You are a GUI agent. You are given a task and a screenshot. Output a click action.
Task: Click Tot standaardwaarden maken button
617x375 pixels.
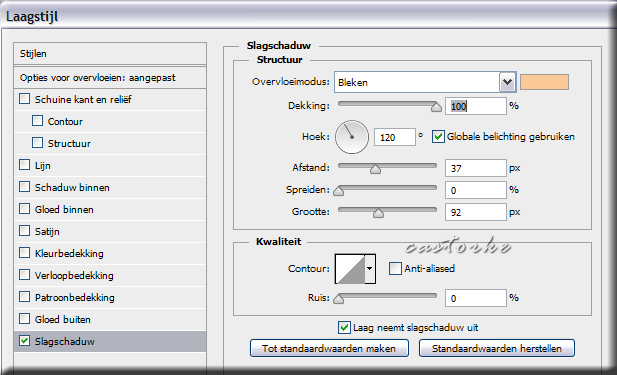[329, 349]
